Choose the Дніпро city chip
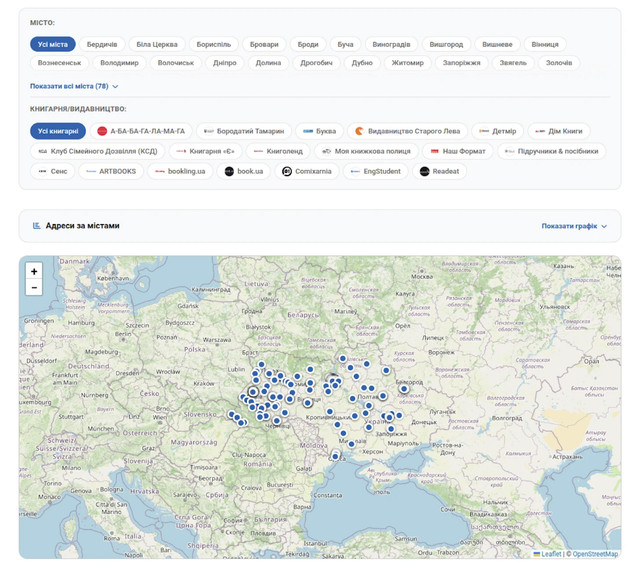 [224, 63]
